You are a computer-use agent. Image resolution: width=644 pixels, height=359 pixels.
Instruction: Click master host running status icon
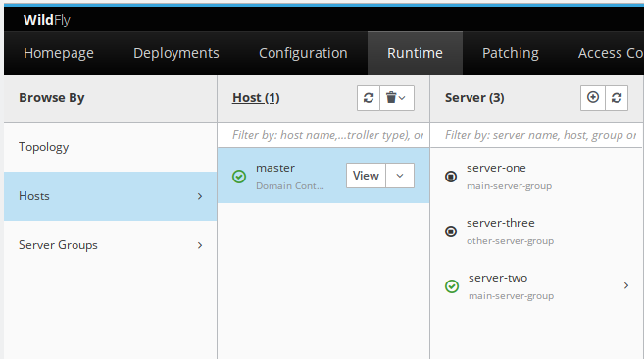coord(239,177)
